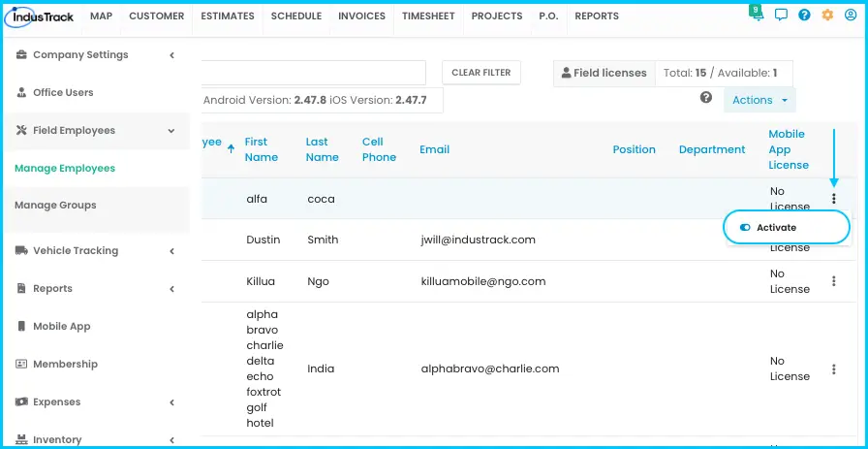Click the CLEAR FILTER button
868x449 pixels.
(481, 73)
